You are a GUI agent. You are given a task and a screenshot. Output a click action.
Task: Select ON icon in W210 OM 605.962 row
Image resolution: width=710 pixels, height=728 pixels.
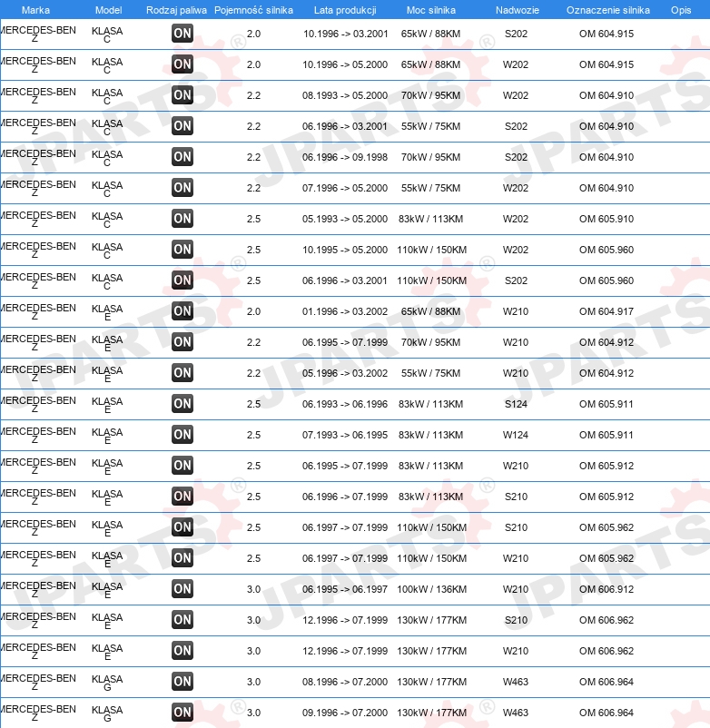182,558
